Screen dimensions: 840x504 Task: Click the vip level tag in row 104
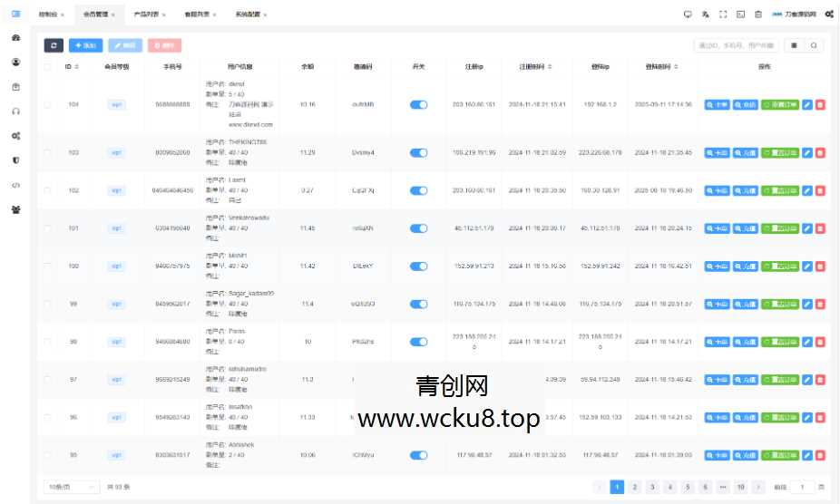tap(116, 105)
